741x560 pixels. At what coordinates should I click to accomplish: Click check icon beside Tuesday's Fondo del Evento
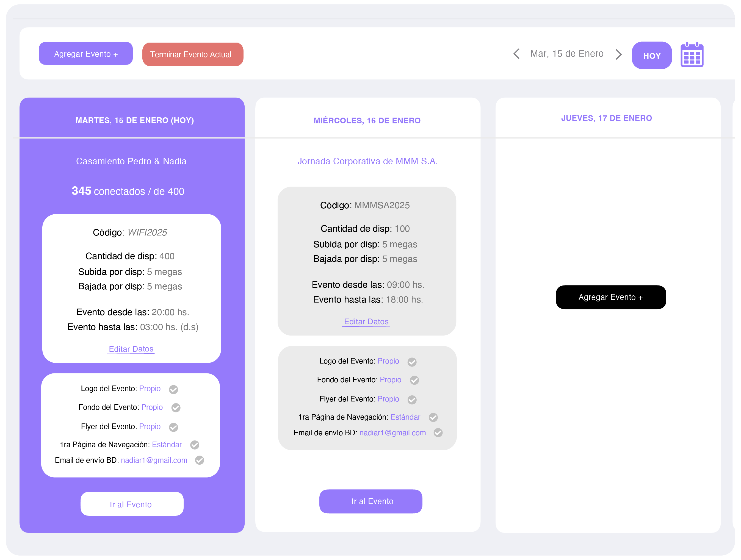176,407
